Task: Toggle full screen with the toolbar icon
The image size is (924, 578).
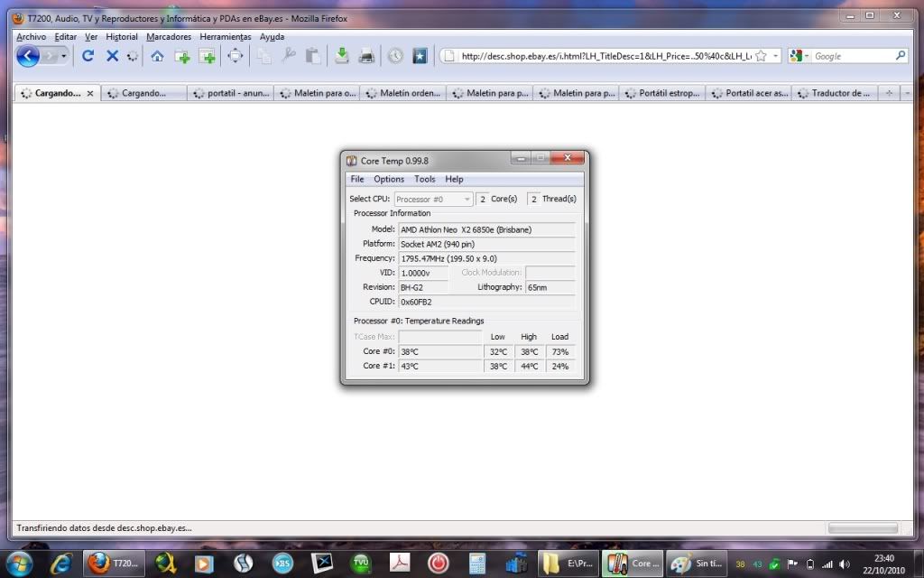Action: (x=236, y=56)
